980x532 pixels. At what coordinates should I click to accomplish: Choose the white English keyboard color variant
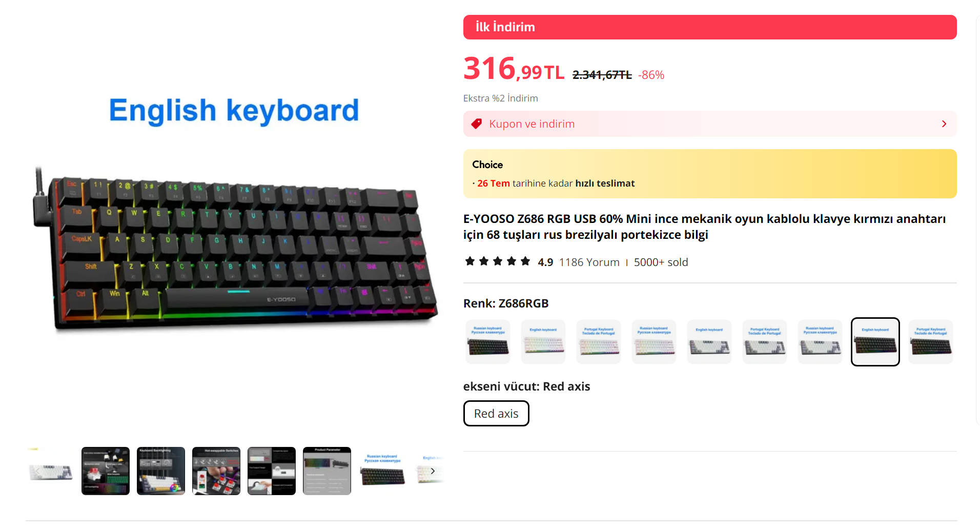543,341
